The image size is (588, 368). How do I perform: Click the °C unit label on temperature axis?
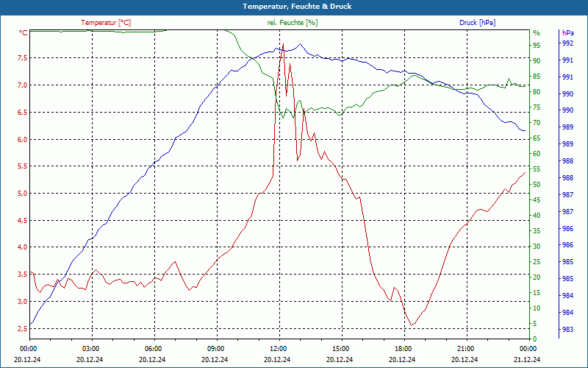(24, 33)
